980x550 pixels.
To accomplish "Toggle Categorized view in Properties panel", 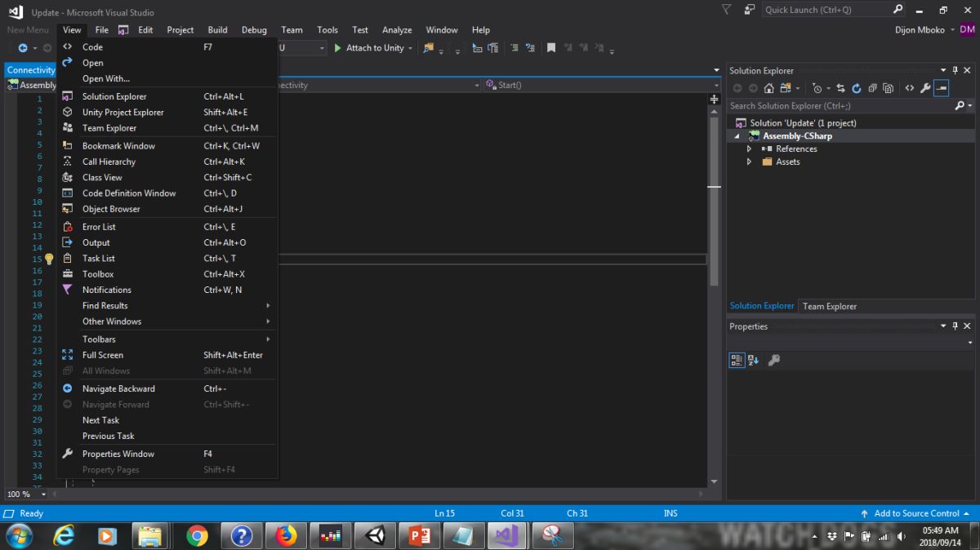I will point(737,360).
